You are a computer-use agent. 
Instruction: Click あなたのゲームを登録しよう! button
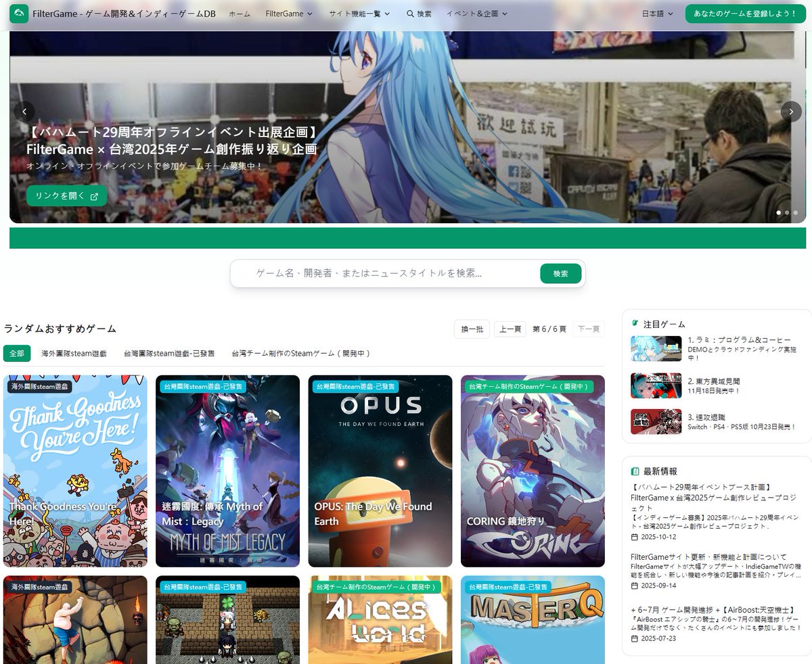click(x=745, y=14)
